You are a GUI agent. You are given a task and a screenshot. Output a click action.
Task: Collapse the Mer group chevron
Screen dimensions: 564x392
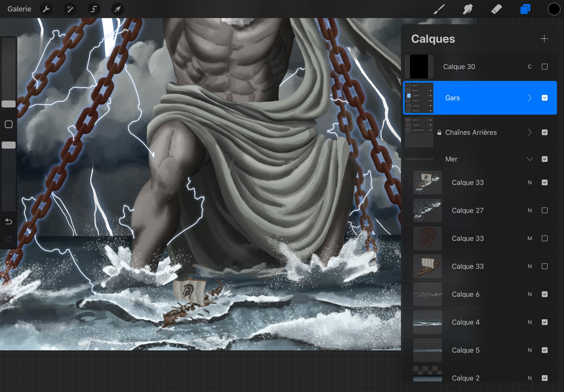(530, 159)
